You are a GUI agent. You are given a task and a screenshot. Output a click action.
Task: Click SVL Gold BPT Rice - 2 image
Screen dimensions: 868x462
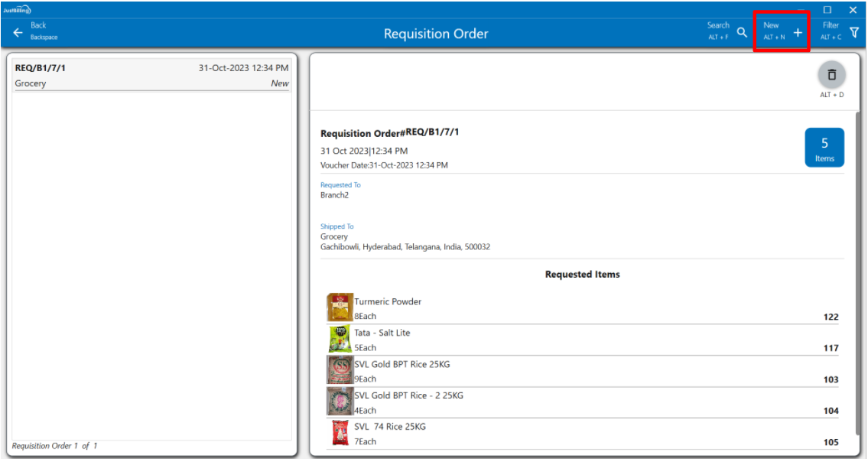tap(340, 402)
